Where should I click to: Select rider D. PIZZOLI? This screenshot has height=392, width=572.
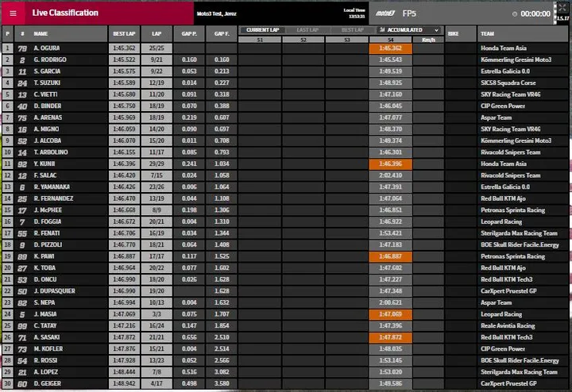click(48, 245)
